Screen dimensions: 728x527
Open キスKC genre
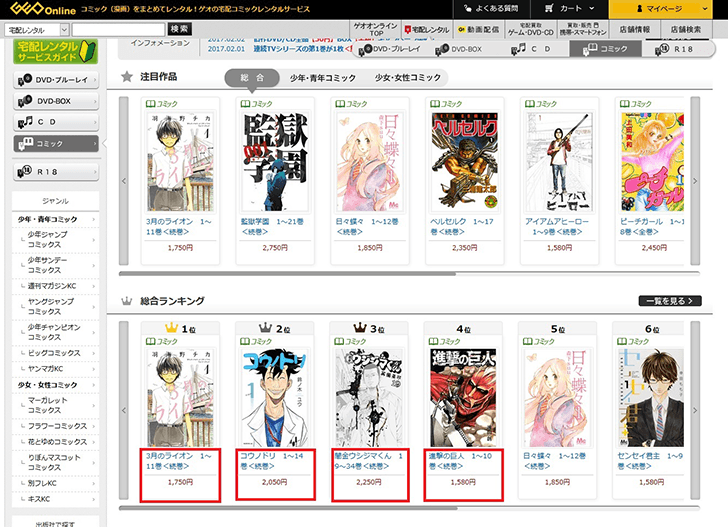55,499
